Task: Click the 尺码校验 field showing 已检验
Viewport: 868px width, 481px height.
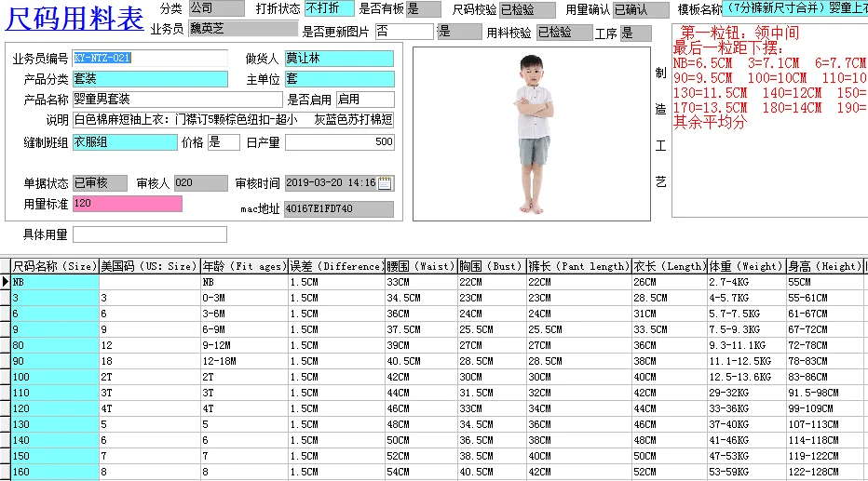Action: [x=527, y=9]
